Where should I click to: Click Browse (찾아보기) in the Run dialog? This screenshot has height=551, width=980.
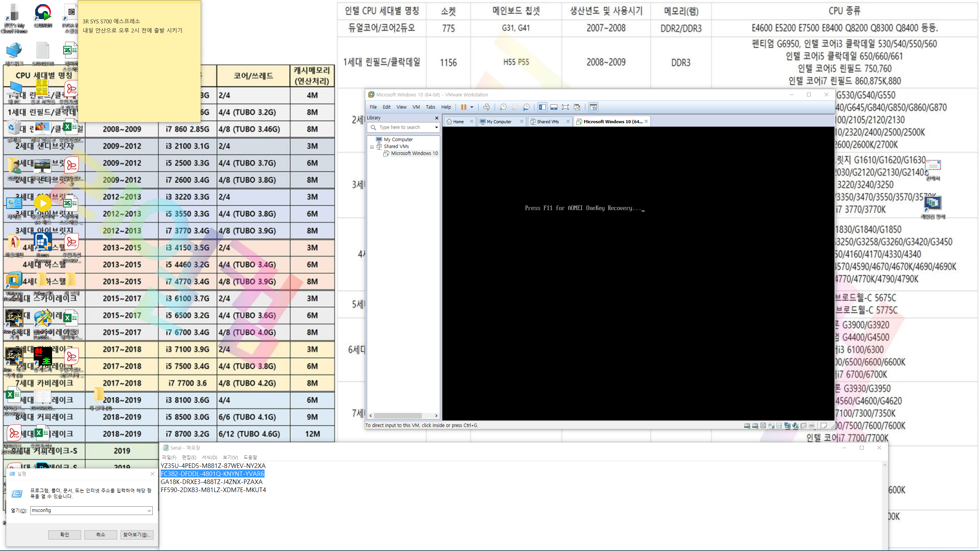(137, 535)
